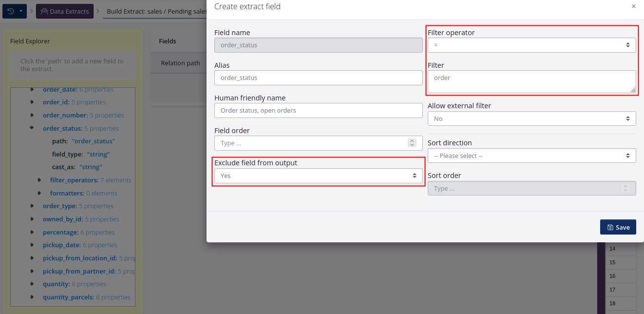Click the Human friendly name field
Viewport: 644px width, 314px height.
[x=318, y=110]
